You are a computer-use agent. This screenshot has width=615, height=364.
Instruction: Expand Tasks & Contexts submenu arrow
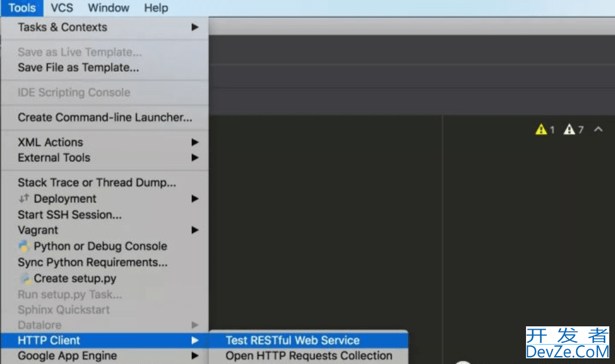(x=195, y=27)
